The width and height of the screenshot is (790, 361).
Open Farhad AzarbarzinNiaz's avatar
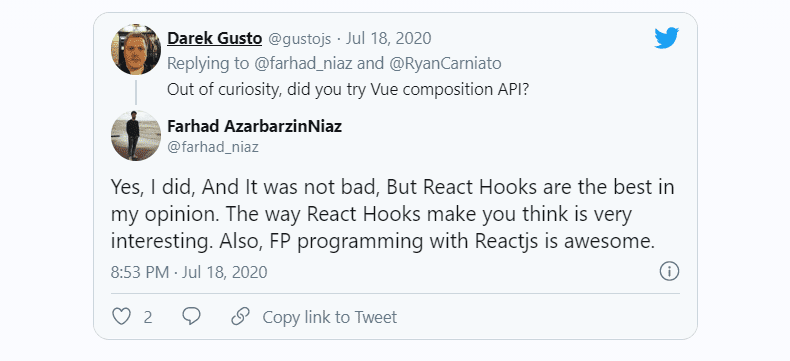(x=136, y=135)
